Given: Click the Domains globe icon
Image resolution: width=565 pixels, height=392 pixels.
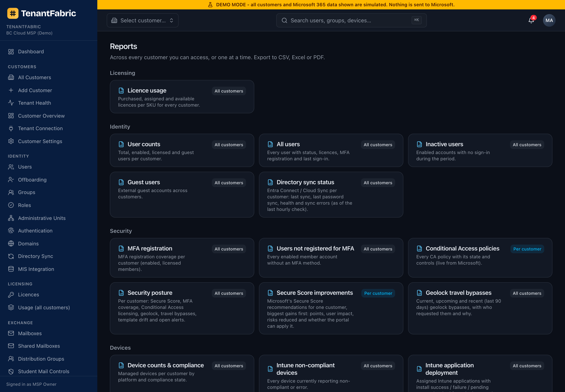Looking at the screenshot, I should [x=11, y=244].
